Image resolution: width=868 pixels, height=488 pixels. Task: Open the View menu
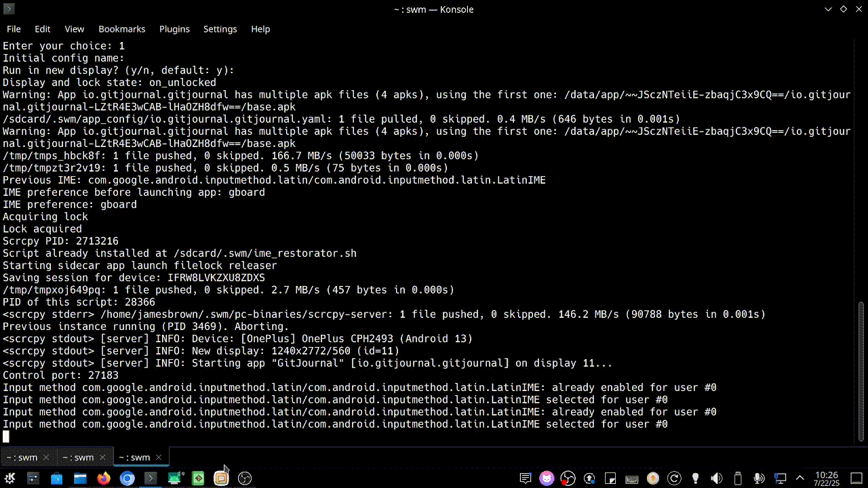click(x=75, y=29)
